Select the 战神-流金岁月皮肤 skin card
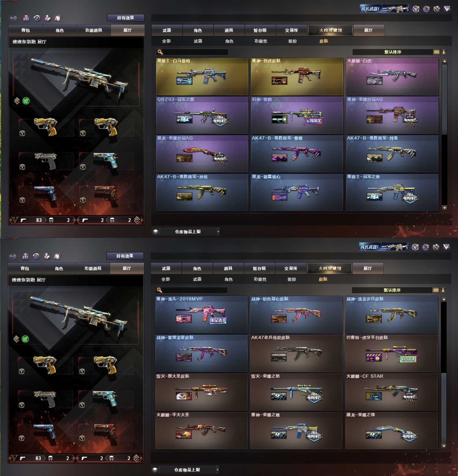 coord(392,315)
